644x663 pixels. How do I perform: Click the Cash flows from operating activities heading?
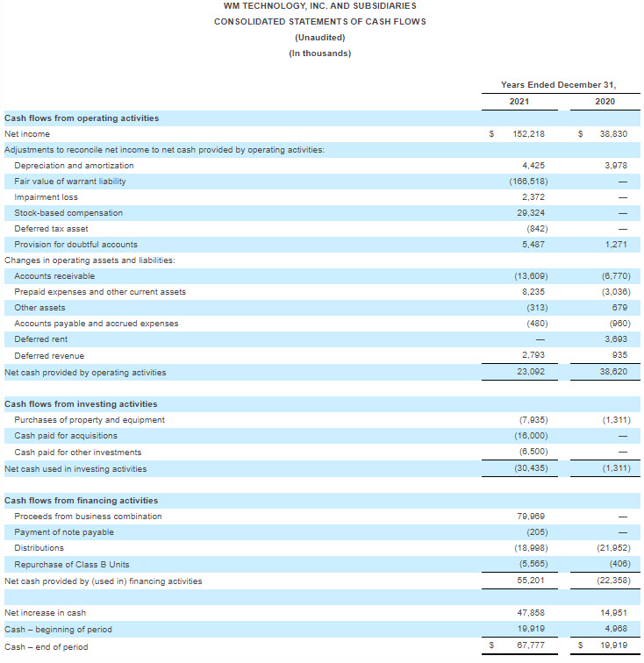(x=82, y=118)
